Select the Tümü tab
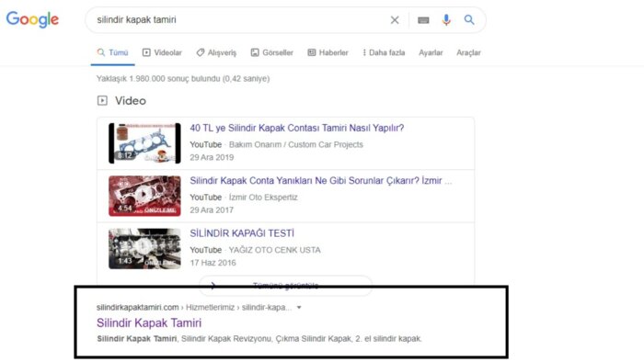Viewport: 644px width, 362px height. tap(112, 52)
